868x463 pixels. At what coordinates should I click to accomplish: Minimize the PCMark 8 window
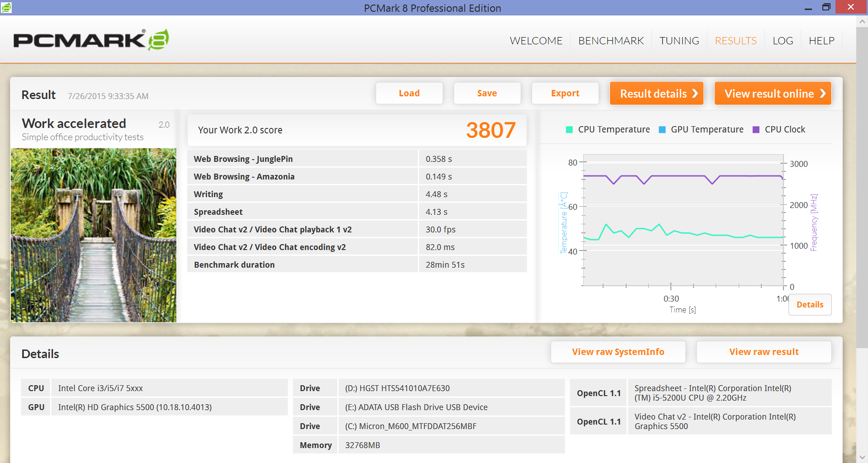tap(808, 8)
